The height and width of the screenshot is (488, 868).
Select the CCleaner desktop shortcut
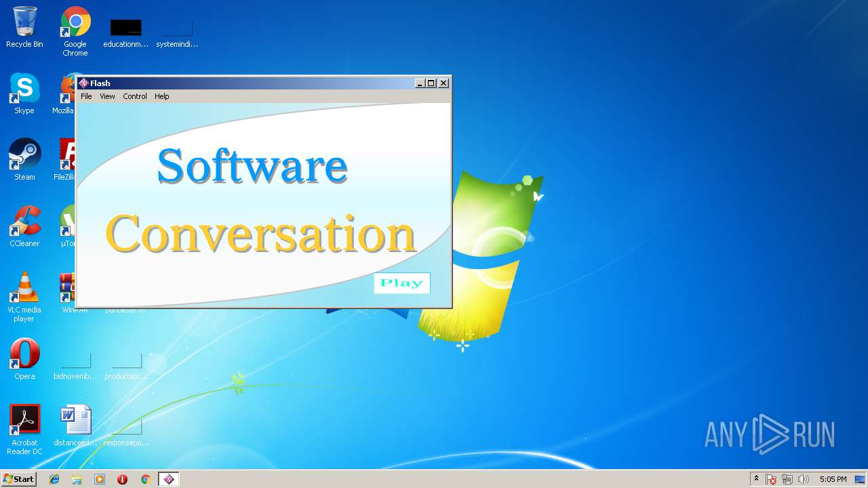[x=24, y=226]
